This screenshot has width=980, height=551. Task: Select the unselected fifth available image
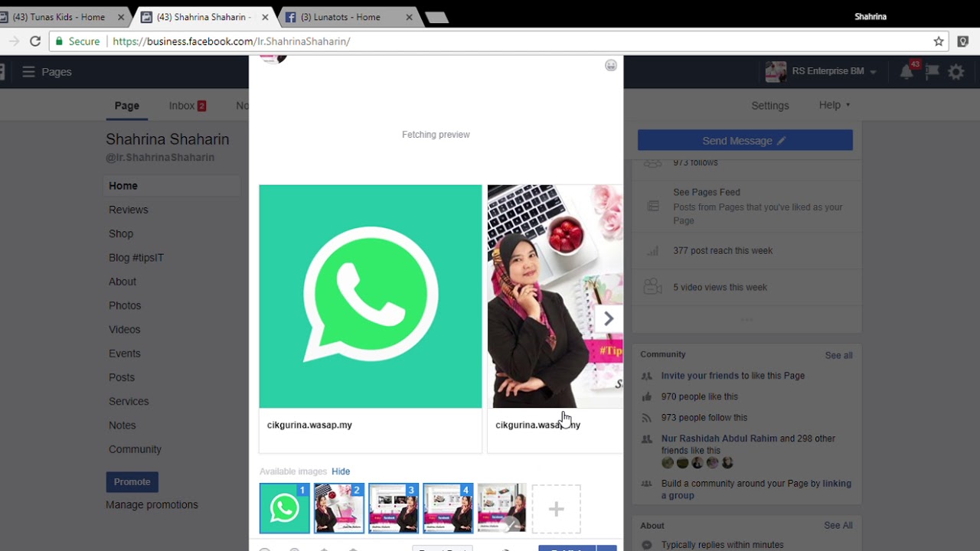tap(502, 508)
